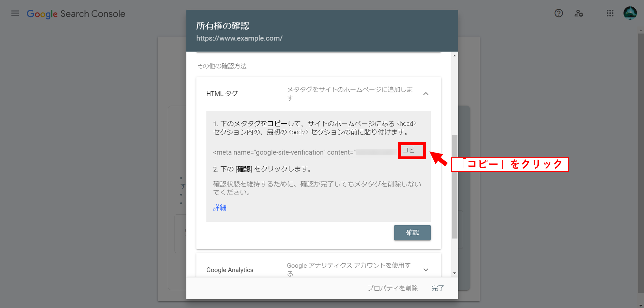
Task: Open the 詳細 link
Action: coord(220,208)
